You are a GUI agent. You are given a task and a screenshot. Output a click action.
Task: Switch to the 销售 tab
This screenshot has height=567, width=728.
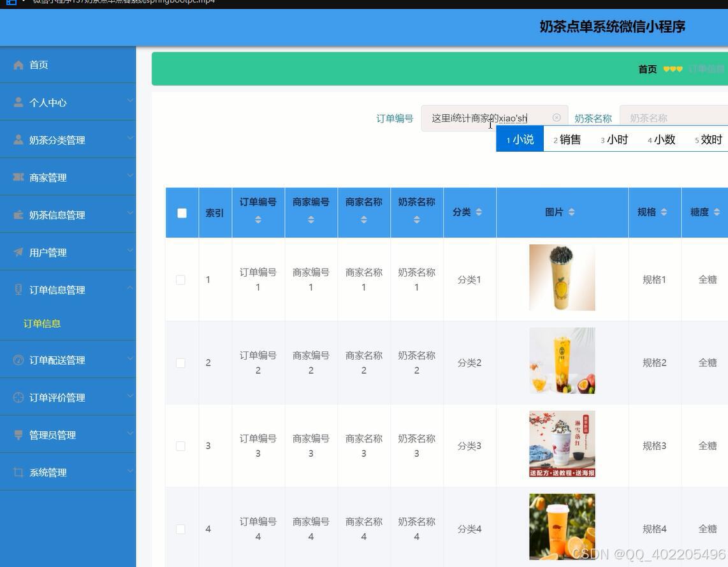click(x=567, y=139)
